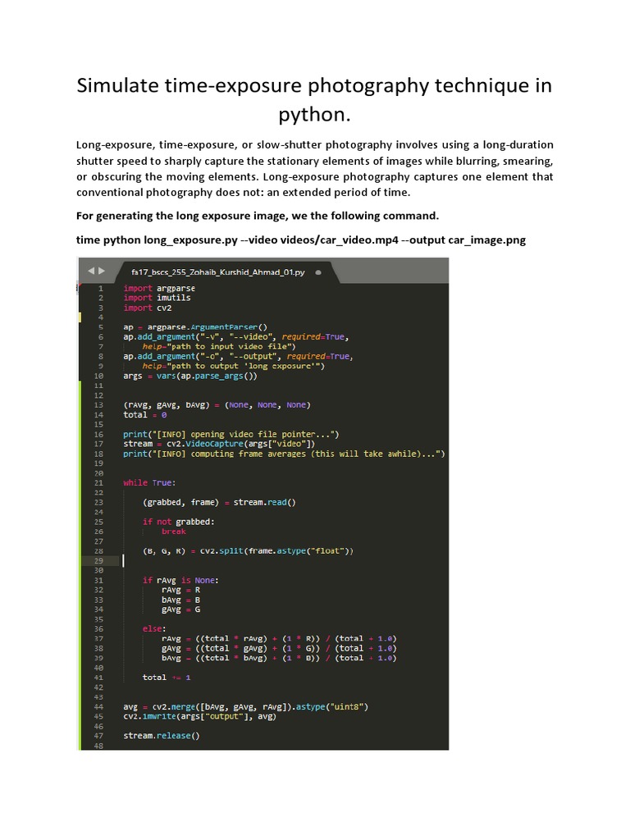630x840 pixels.
Task: Click line '(rAvg, gAvg, bAvg) = (None, None, None)'
Action: [x=217, y=405]
